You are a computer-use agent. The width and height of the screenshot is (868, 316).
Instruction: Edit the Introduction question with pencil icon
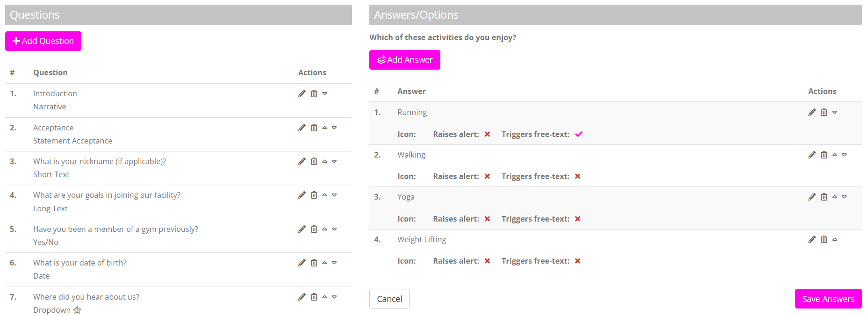click(302, 93)
